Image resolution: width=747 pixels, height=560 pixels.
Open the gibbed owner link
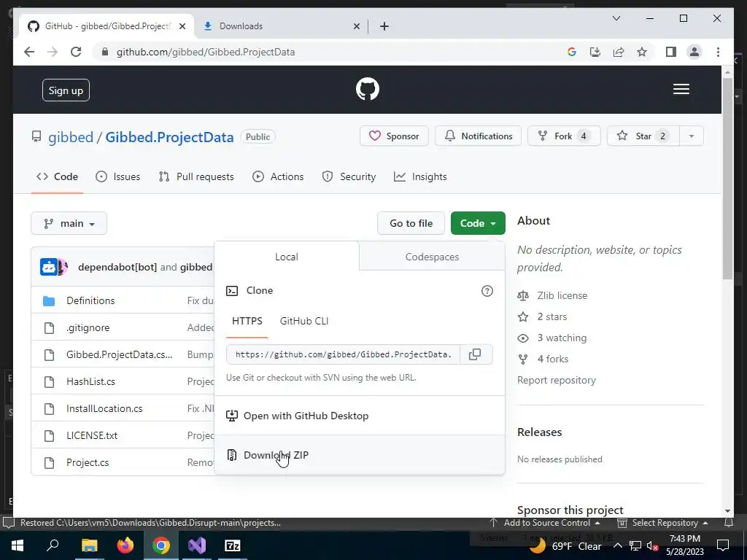(x=71, y=137)
